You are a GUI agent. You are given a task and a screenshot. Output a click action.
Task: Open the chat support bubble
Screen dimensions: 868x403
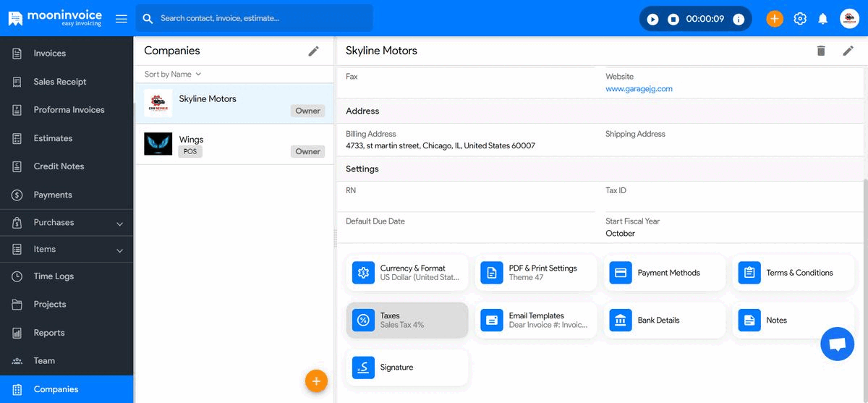[837, 344]
